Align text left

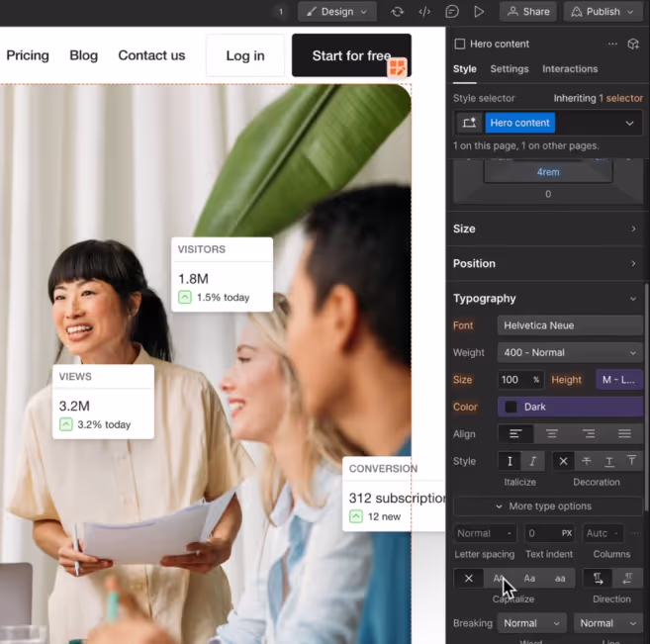pos(515,434)
